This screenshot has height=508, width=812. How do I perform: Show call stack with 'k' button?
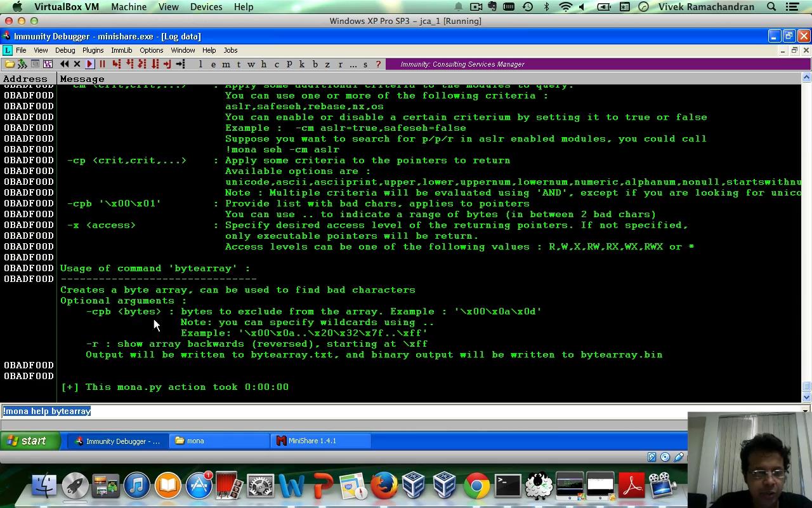tap(302, 64)
